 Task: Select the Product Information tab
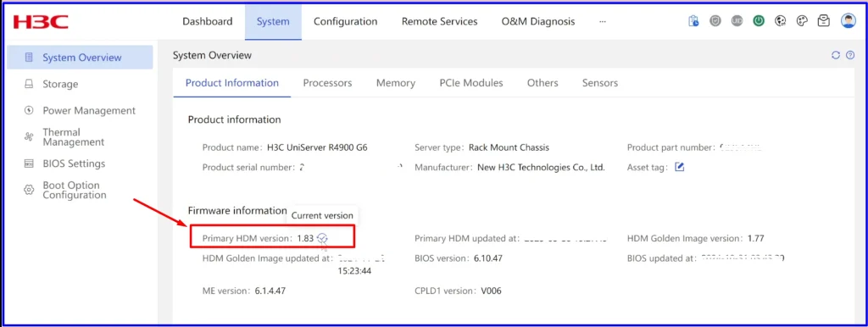232,83
